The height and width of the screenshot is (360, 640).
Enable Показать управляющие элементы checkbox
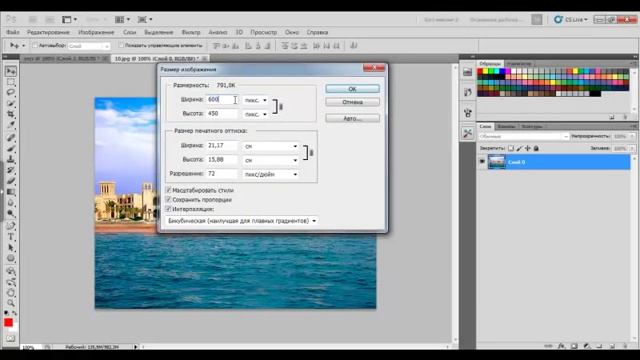121,46
